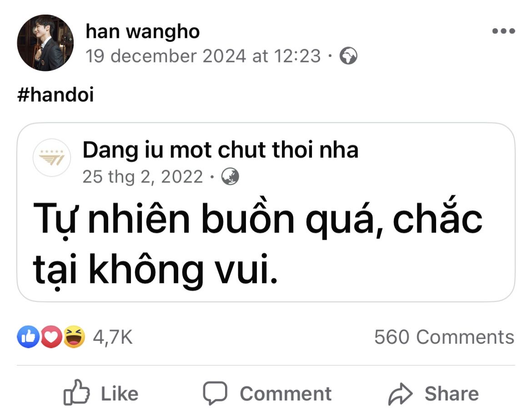Click the laughing Haha reaction emoji
The width and height of the screenshot is (532, 416).
[74, 336]
